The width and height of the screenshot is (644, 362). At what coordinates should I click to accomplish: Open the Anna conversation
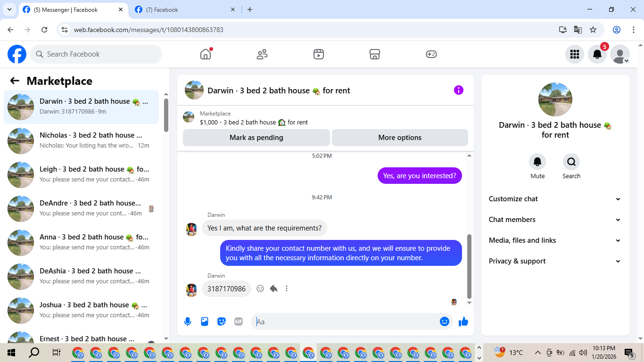click(81, 243)
